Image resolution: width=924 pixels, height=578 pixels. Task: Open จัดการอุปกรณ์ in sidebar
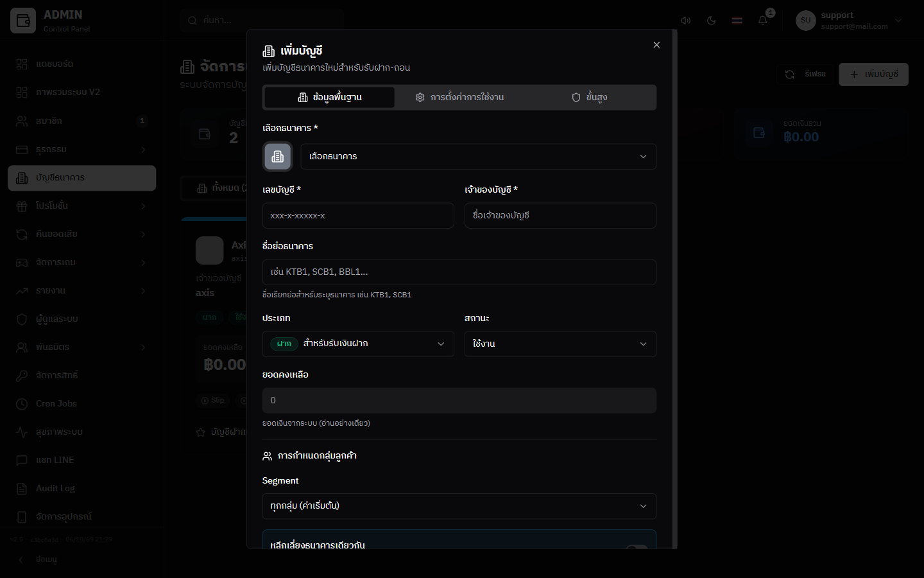pos(81,516)
